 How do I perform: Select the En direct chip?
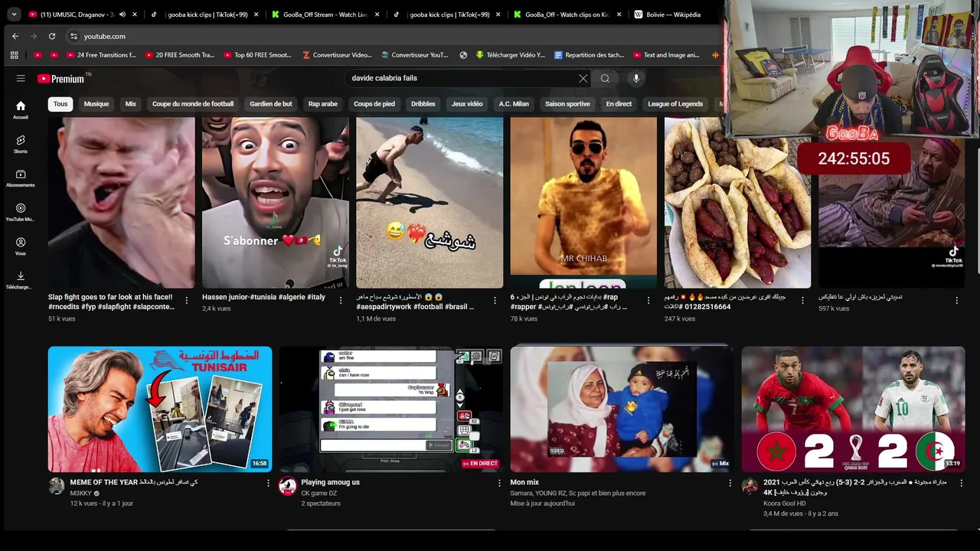pyautogui.click(x=619, y=104)
